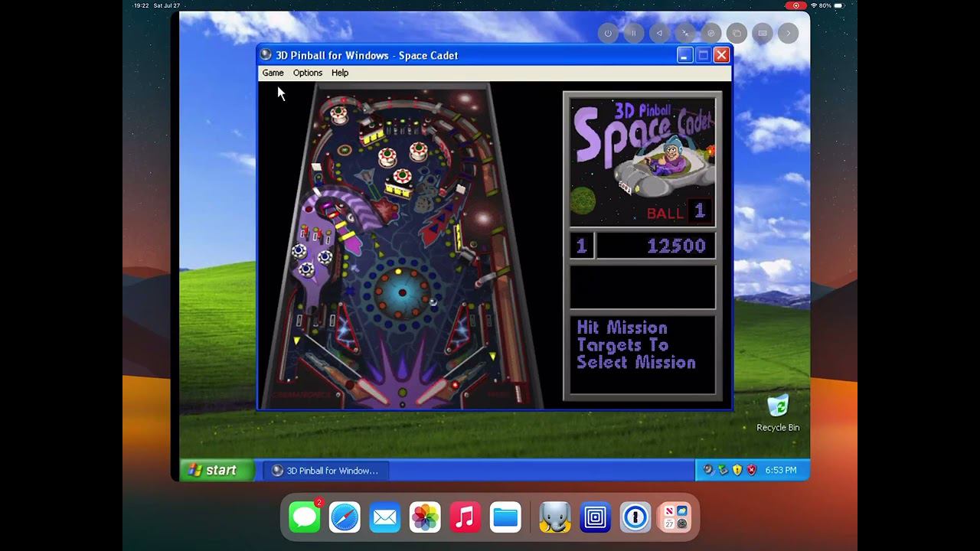Click the score value 12500
The width and height of the screenshot is (980, 551).
(x=677, y=246)
